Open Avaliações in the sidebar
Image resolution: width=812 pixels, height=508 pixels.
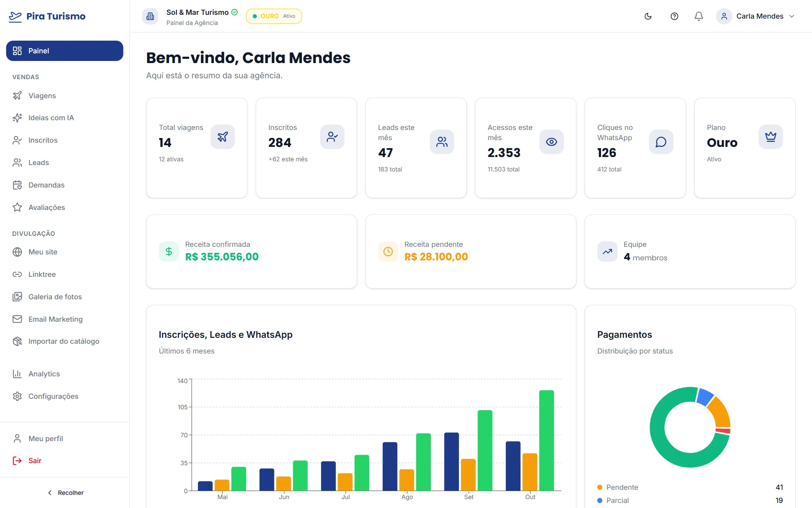point(65,207)
